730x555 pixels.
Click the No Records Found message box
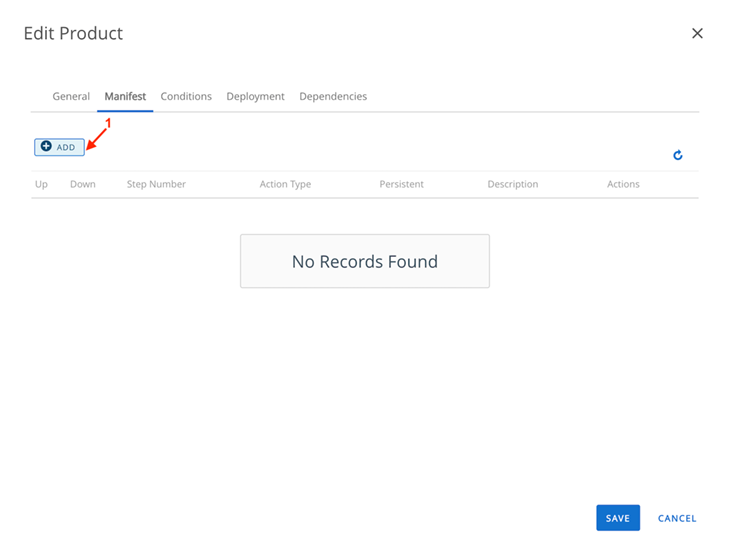point(365,261)
